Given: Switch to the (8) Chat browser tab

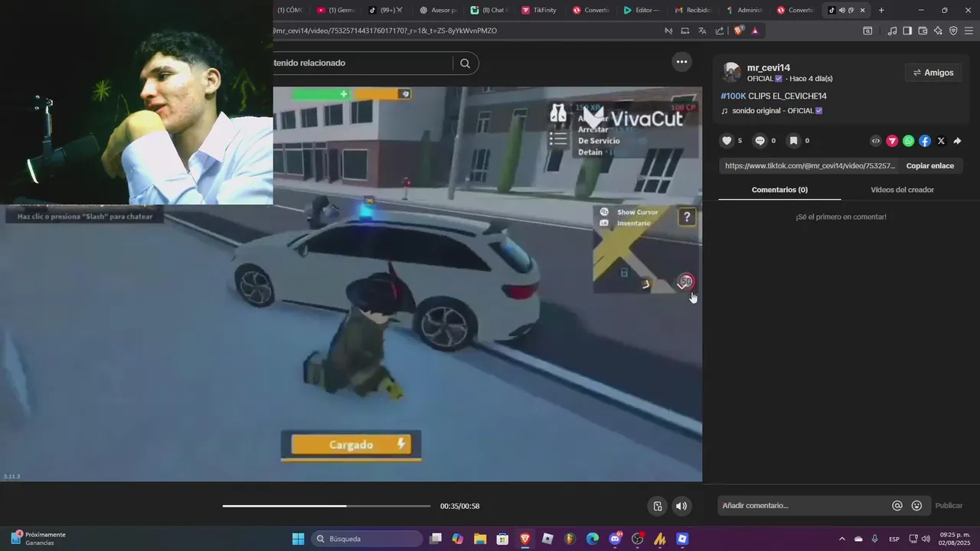Looking at the screenshot, I should pyautogui.click(x=488, y=10).
